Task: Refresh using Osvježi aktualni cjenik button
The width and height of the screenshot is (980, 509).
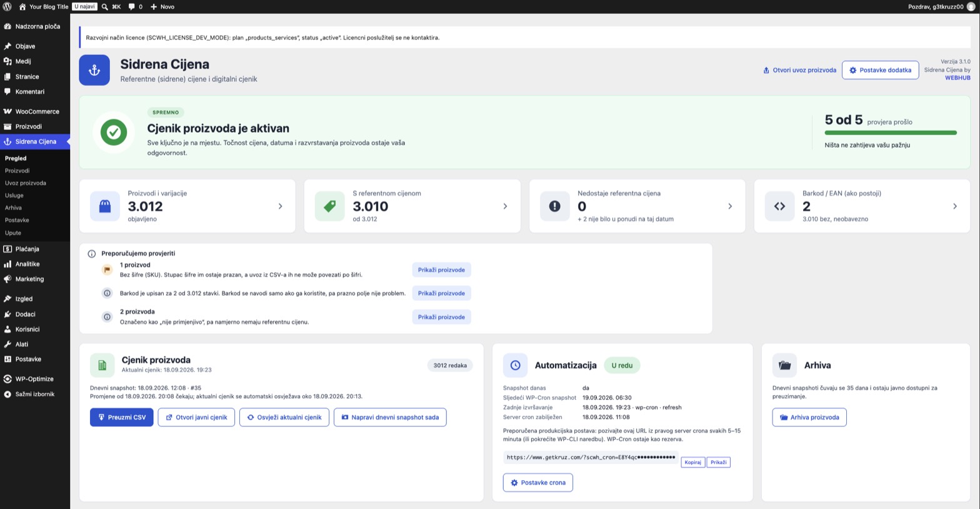Action: point(284,417)
